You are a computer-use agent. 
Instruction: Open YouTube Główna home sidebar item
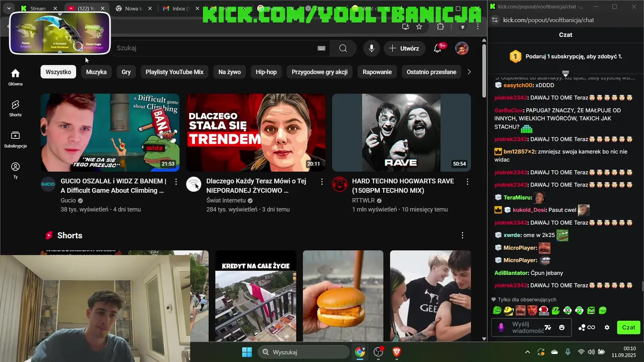[x=15, y=77]
